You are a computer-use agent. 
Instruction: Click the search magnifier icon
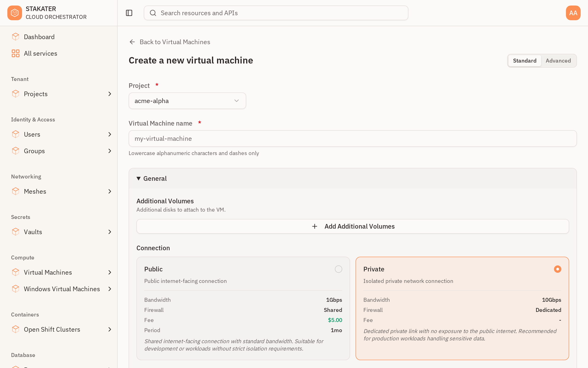(x=153, y=13)
